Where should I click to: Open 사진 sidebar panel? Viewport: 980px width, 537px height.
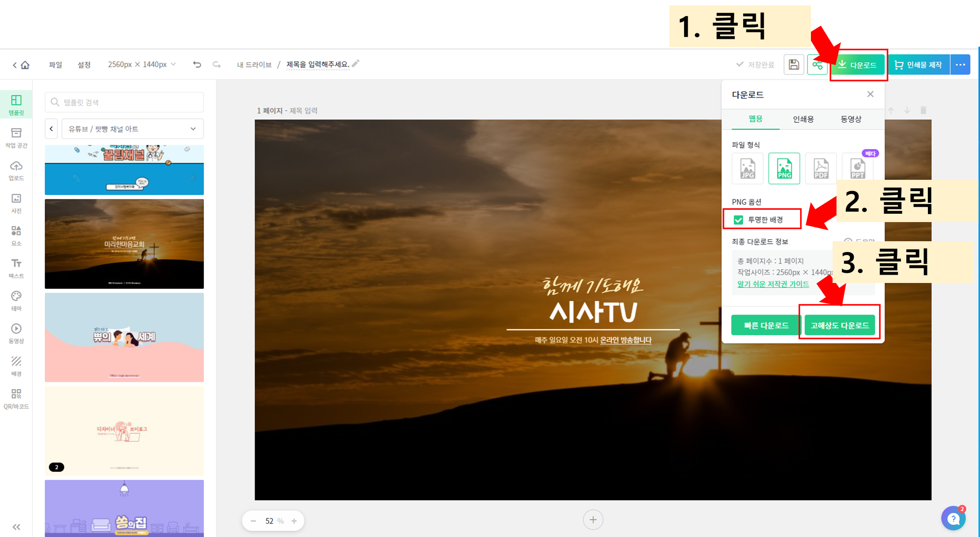click(x=16, y=203)
